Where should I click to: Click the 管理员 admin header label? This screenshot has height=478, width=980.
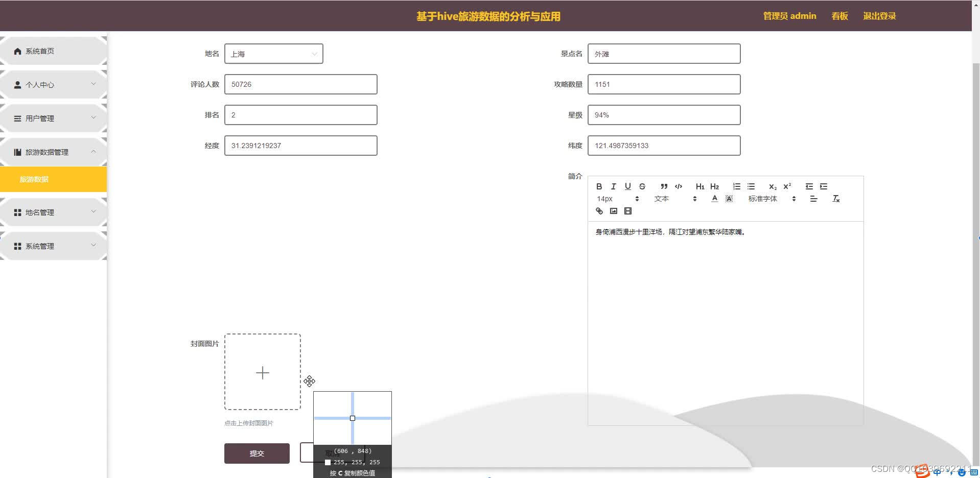[x=789, y=16]
